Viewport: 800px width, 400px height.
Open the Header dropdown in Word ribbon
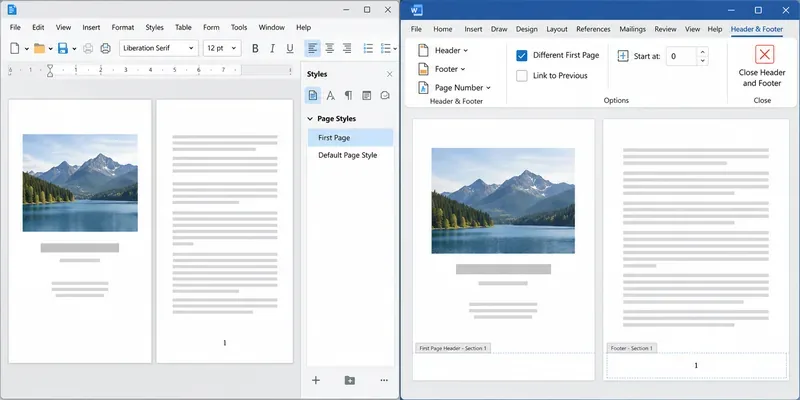point(452,51)
